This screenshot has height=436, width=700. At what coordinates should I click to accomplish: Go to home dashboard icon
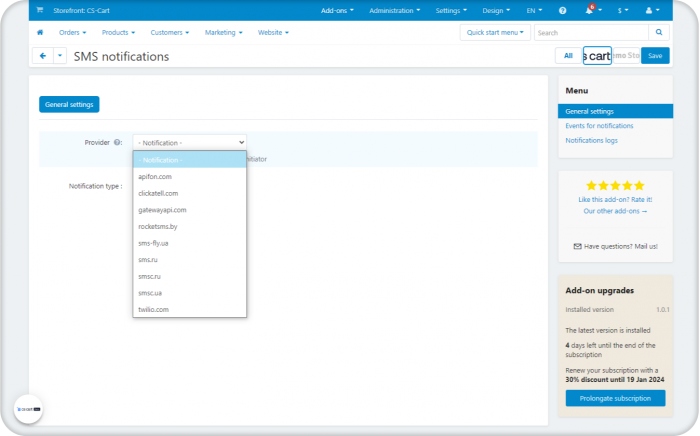(40, 32)
